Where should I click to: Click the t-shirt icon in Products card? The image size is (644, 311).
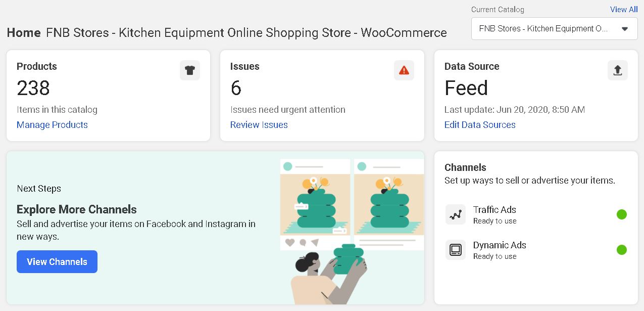pos(190,70)
